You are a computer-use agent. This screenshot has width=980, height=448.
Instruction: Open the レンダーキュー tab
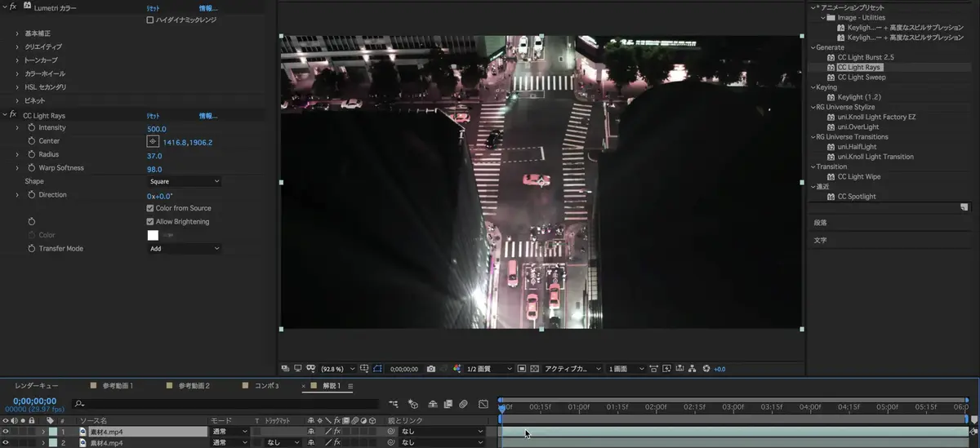click(36, 386)
